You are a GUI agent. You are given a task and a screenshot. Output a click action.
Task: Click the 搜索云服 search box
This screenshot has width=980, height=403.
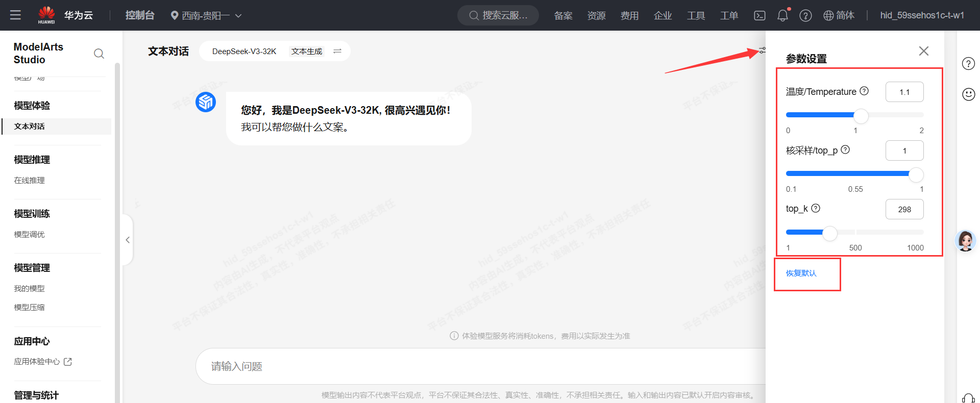498,15
